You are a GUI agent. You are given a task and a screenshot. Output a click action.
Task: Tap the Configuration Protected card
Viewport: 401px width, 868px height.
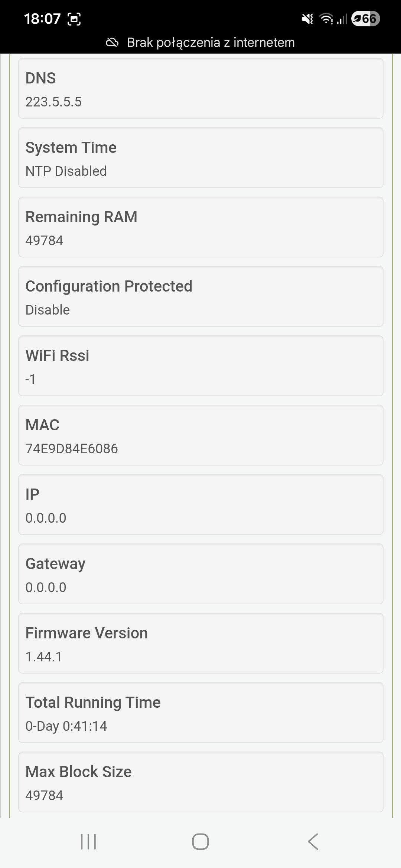pyautogui.click(x=200, y=296)
